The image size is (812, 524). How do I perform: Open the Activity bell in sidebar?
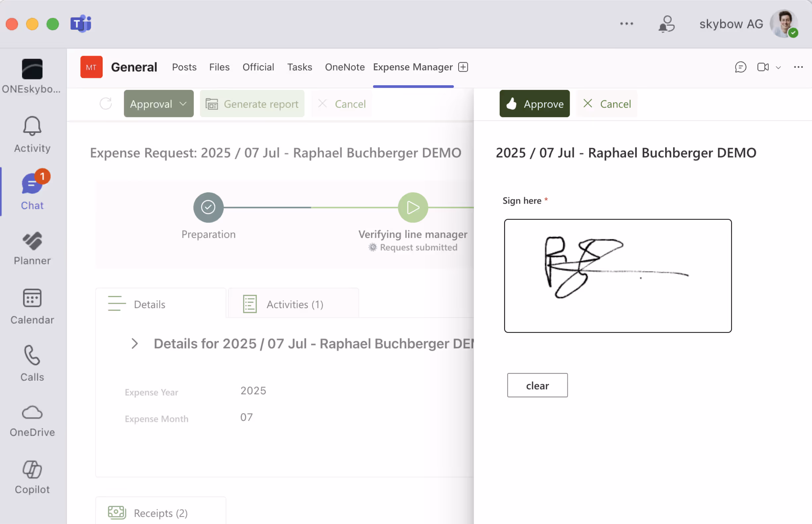point(32,134)
